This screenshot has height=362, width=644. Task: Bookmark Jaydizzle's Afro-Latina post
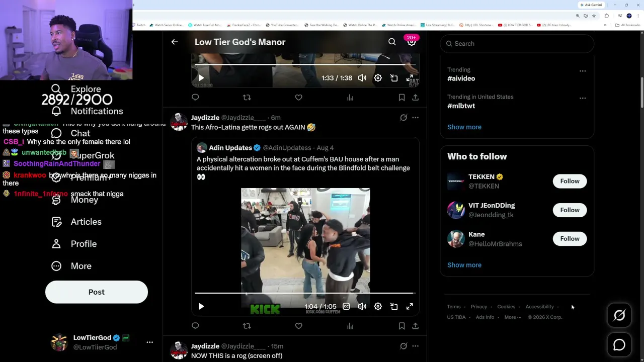tap(401, 326)
